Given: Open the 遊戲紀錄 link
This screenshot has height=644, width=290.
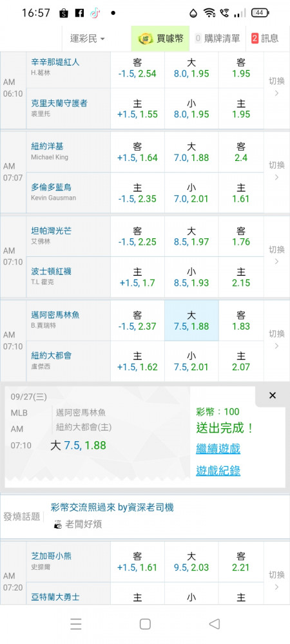Looking at the screenshot, I should tap(218, 471).
